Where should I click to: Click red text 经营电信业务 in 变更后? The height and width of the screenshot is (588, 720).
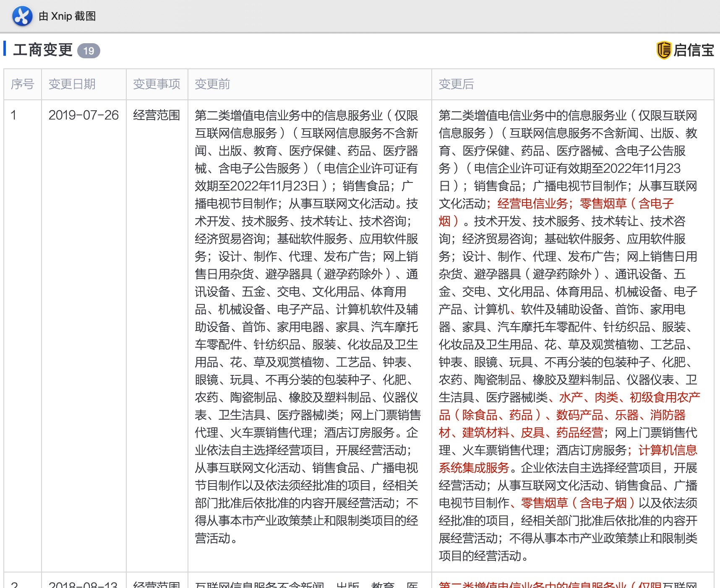(x=532, y=204)
